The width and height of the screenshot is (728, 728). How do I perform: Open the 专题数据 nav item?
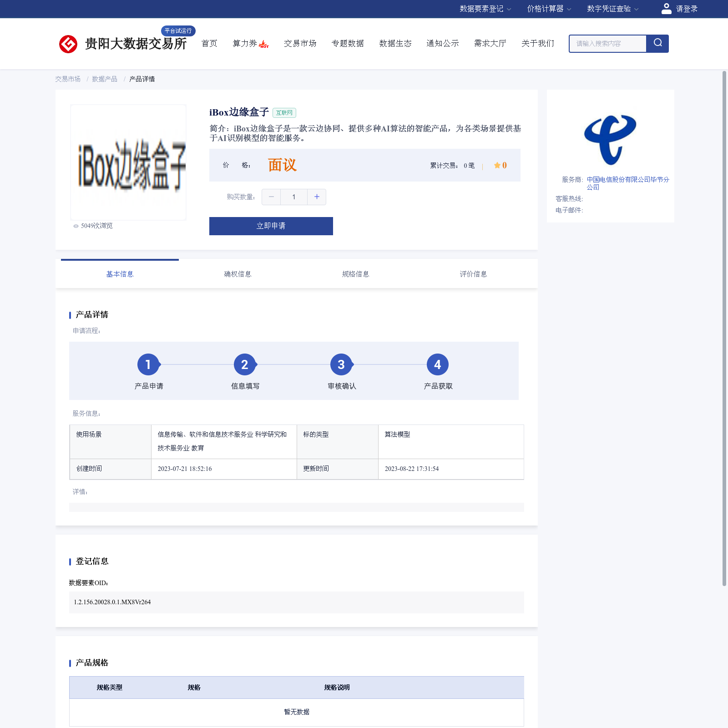[348, 43]
